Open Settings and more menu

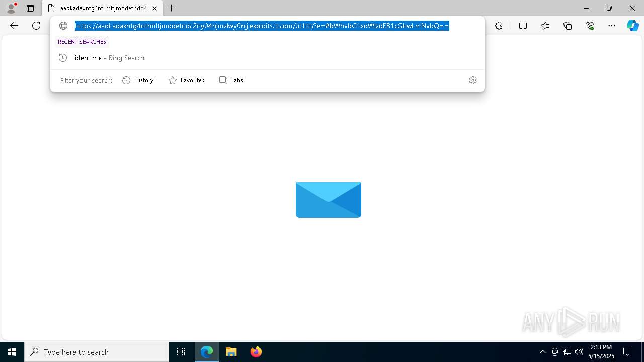(x=612, y=26)
